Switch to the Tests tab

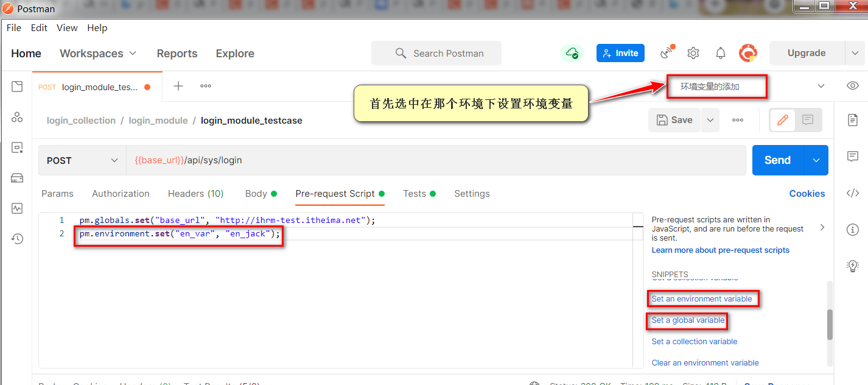419,194
